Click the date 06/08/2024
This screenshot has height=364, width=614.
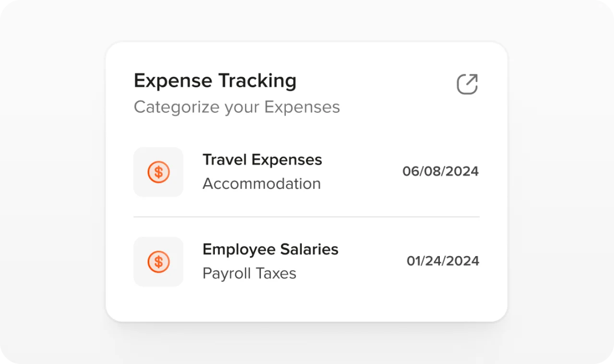point(440,171)
